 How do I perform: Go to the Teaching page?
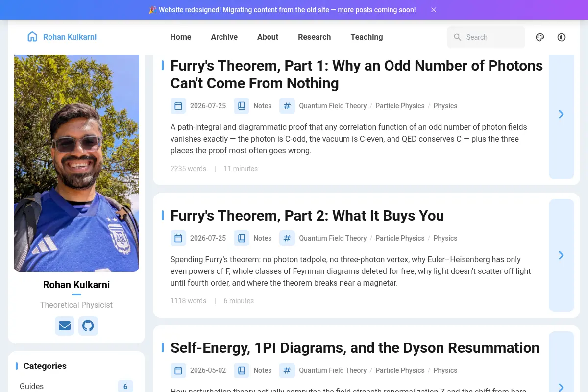367,37
